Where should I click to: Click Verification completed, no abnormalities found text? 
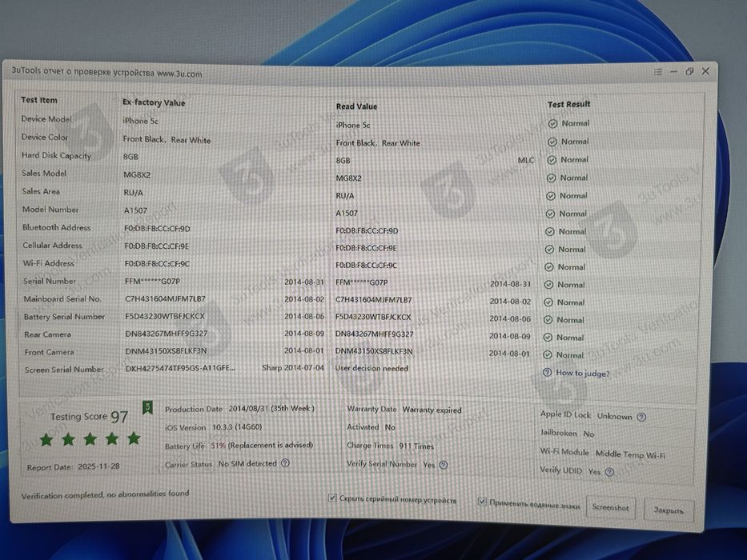pyautogui.click(x=105, y=494)
